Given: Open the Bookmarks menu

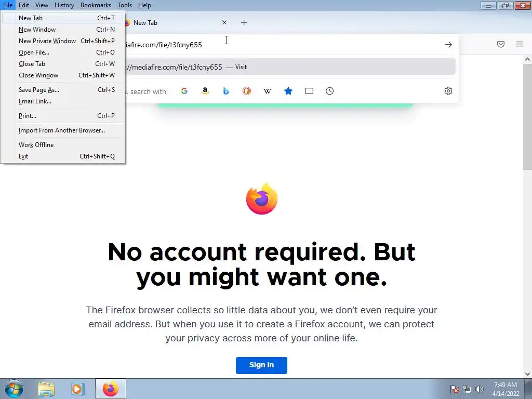Looking at the screenshot, I should click(x=96, y=5).
